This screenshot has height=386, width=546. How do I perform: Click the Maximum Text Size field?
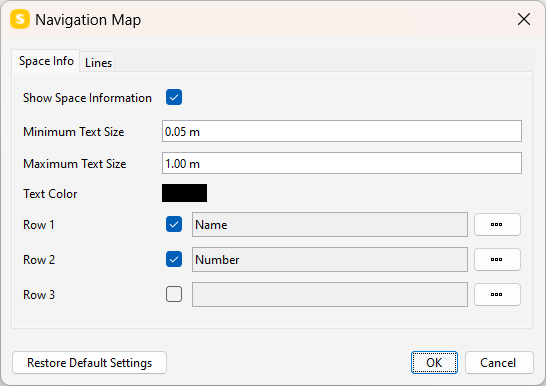pyautogui.click(x=342, y=163)
